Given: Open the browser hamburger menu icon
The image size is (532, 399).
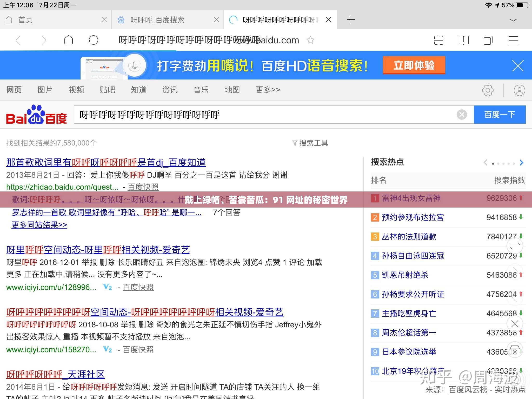Looking at the screenshot, I should pyautogui.click(x=513, y=40).
